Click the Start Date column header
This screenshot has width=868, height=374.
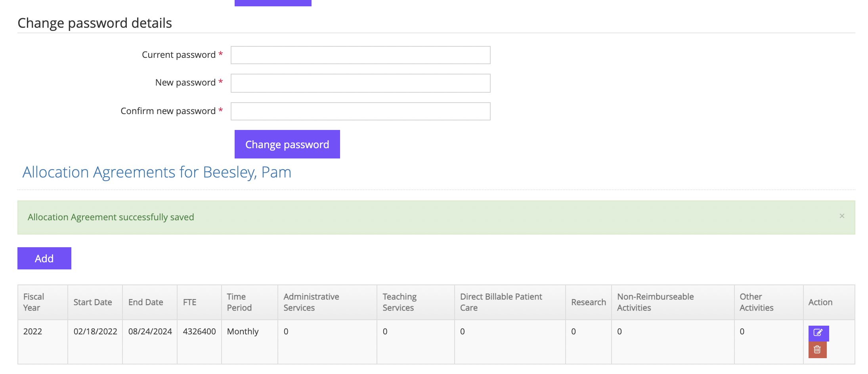(95, 302)
